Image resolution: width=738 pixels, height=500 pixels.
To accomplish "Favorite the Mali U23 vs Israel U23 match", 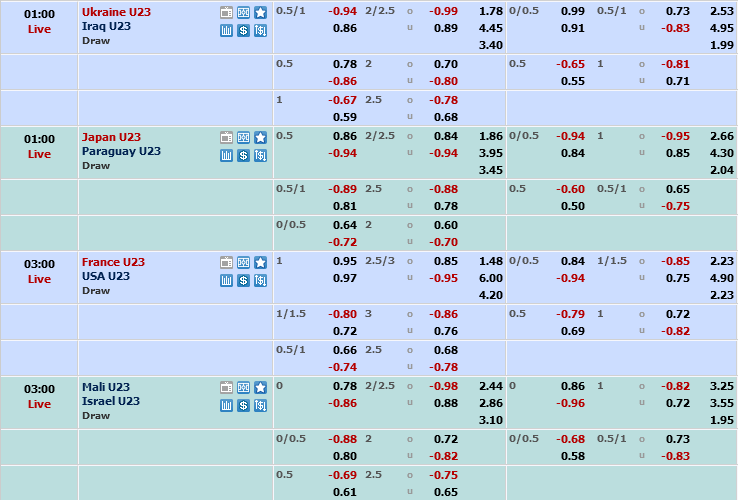I will 260,388.
